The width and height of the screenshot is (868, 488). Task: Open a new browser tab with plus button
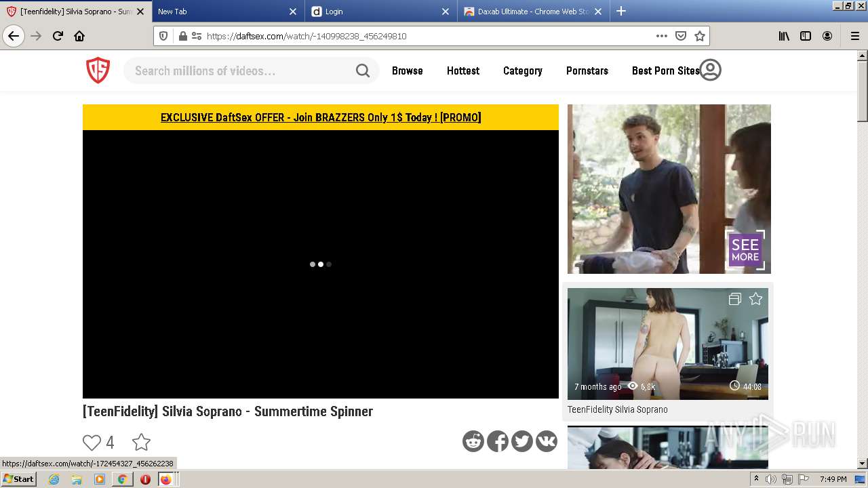coord(621,11)
